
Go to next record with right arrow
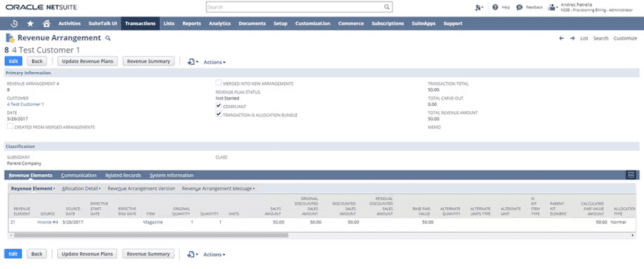572,38
